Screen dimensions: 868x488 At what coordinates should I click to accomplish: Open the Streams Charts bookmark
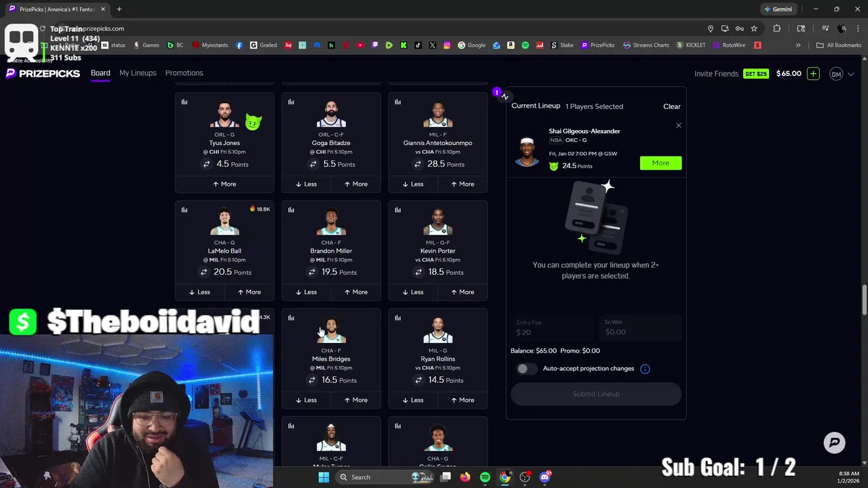click(646, 45)
